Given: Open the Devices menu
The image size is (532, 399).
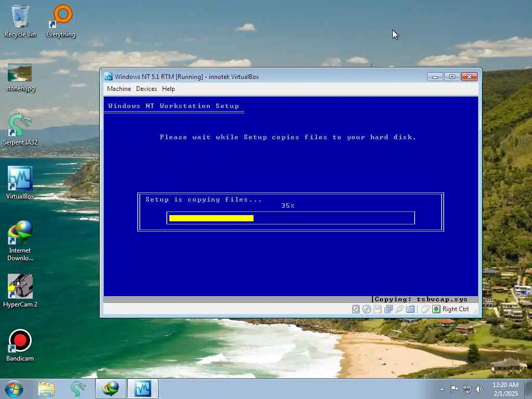Looking at the screenshot, I should (146, 88).
